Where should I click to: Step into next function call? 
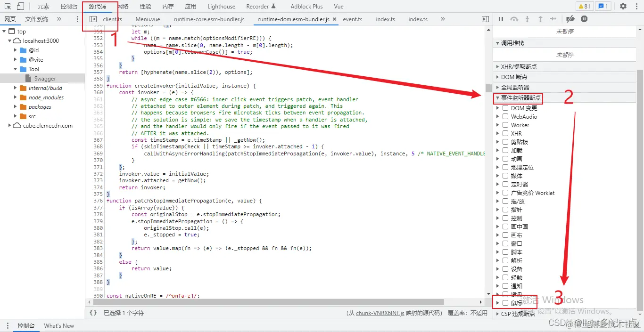527,19
